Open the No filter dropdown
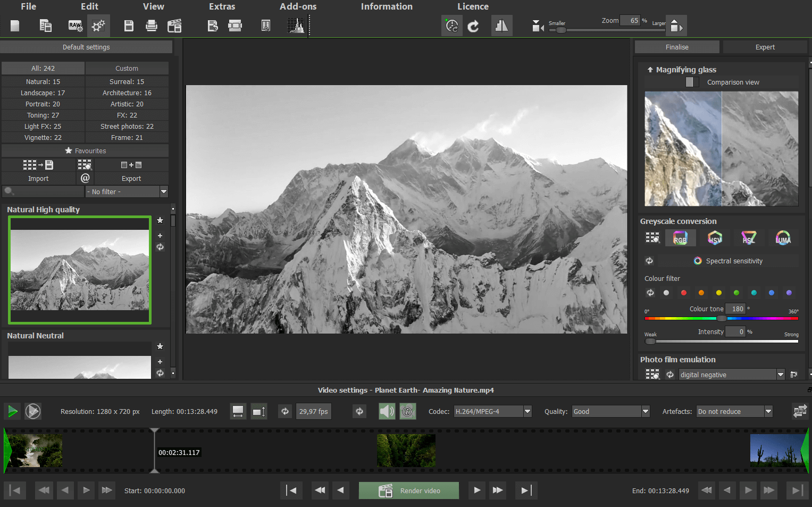Viewport: 812px width, 507px height. pyautogui.click(x=127, y=192)
